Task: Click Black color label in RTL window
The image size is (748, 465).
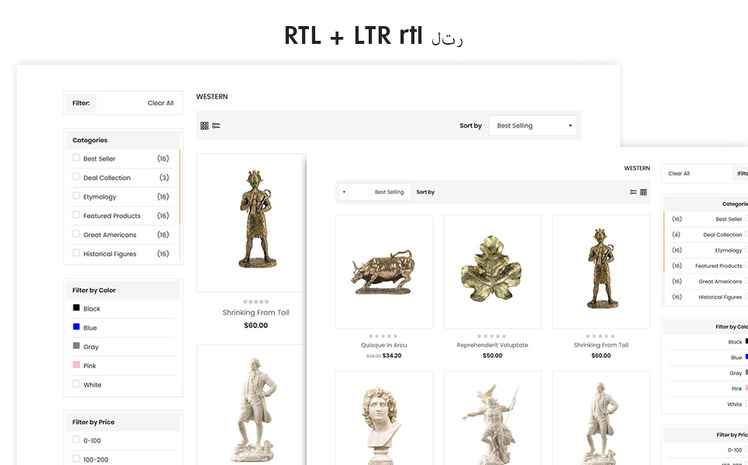Action: coord(735,342)
